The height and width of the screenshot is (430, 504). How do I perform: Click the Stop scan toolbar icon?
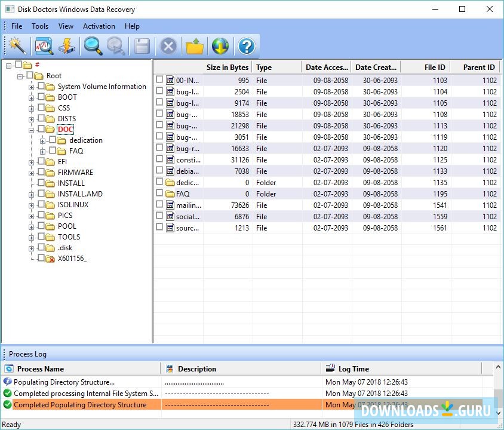click(x=167, y=46)
